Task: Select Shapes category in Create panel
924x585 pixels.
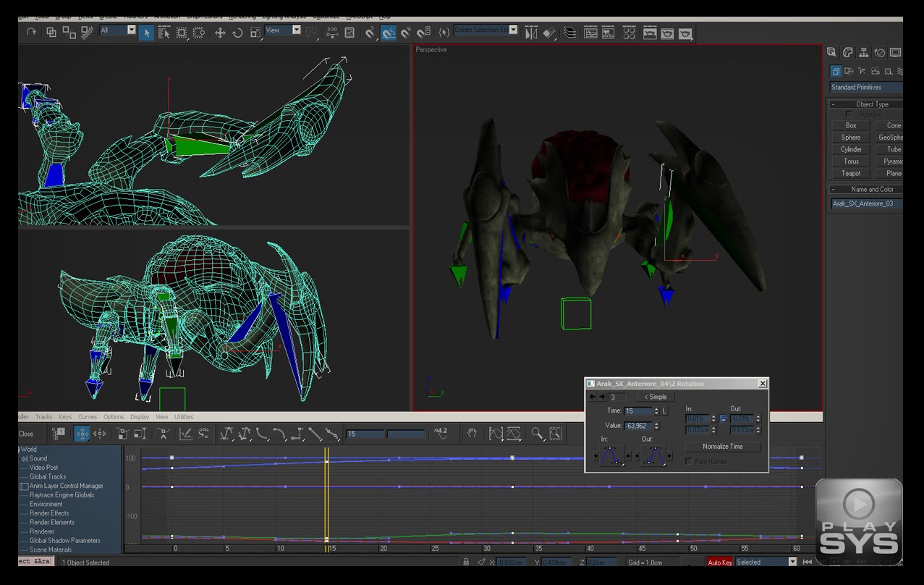Action: (x=849, y=71)
